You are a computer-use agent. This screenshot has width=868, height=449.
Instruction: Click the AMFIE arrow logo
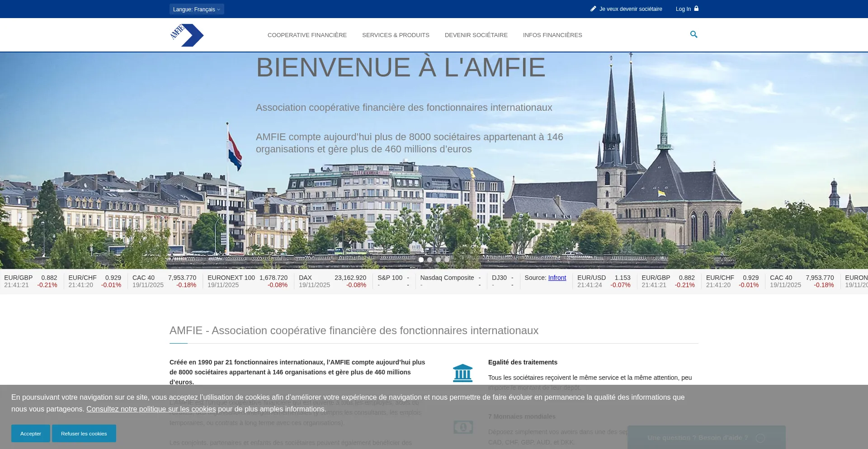point(187,35)
